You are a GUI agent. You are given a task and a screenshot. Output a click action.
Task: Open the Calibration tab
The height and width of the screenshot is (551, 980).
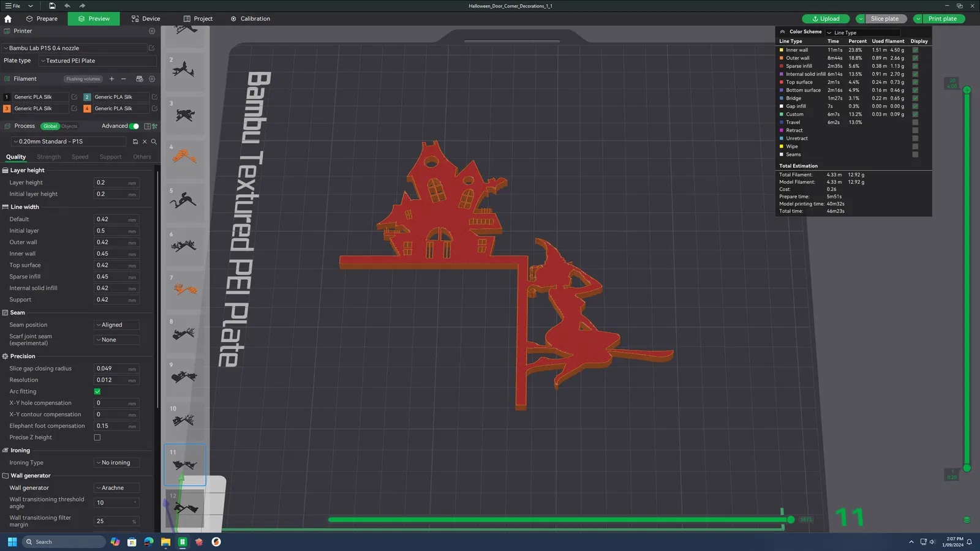[251, 19]
